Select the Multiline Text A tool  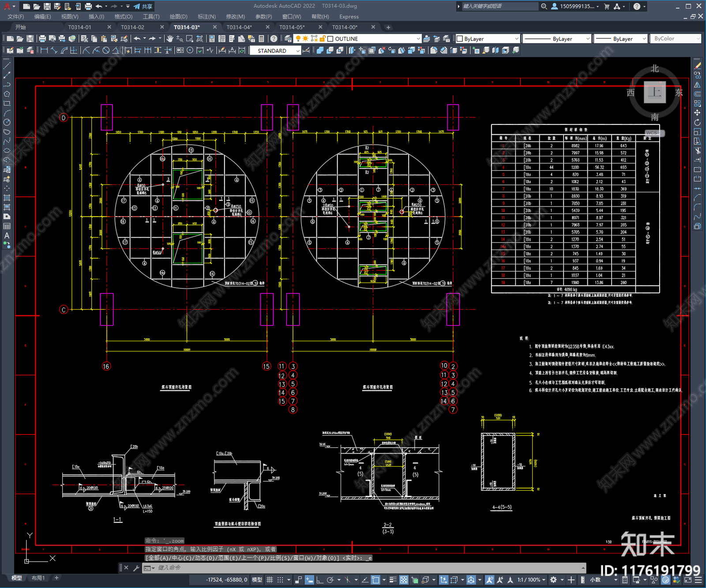[7, 236]
